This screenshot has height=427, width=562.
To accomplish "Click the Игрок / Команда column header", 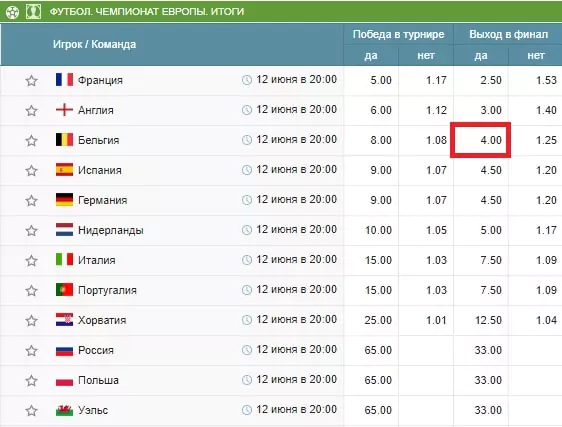I will coord(95,44).
